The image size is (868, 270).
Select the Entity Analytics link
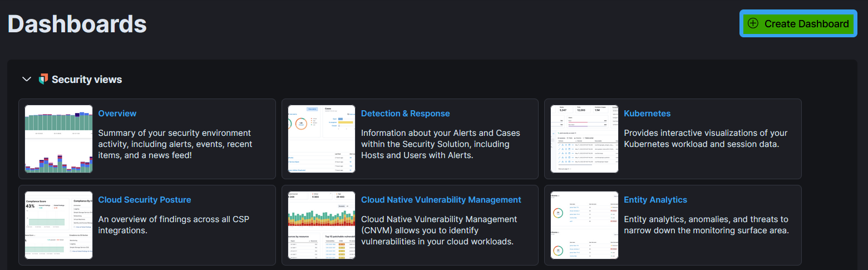coord(655,200)
